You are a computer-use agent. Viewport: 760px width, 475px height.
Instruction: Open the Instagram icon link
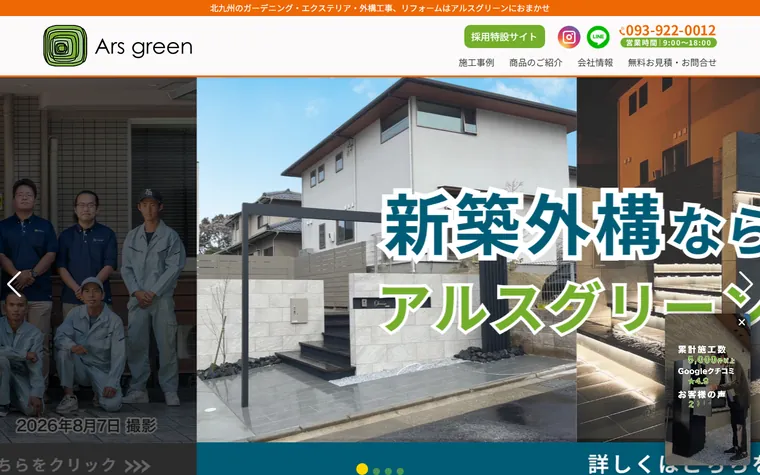pos(569,37)
